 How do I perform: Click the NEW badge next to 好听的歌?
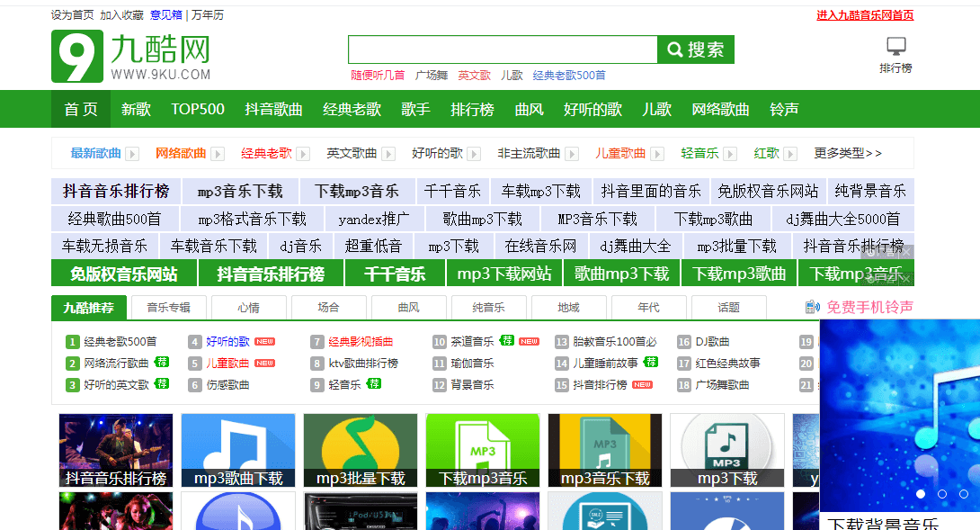pos(266,341)
